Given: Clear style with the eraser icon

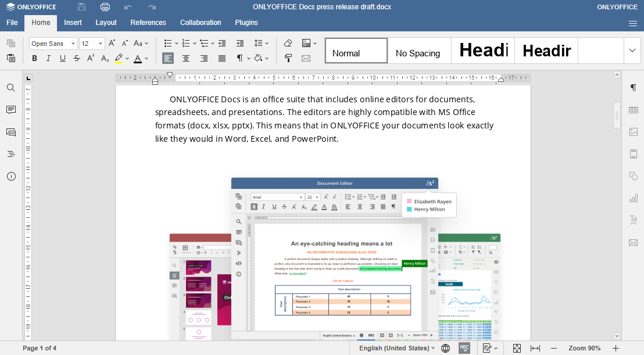Looking at the screenshot, I should [288, 43].
